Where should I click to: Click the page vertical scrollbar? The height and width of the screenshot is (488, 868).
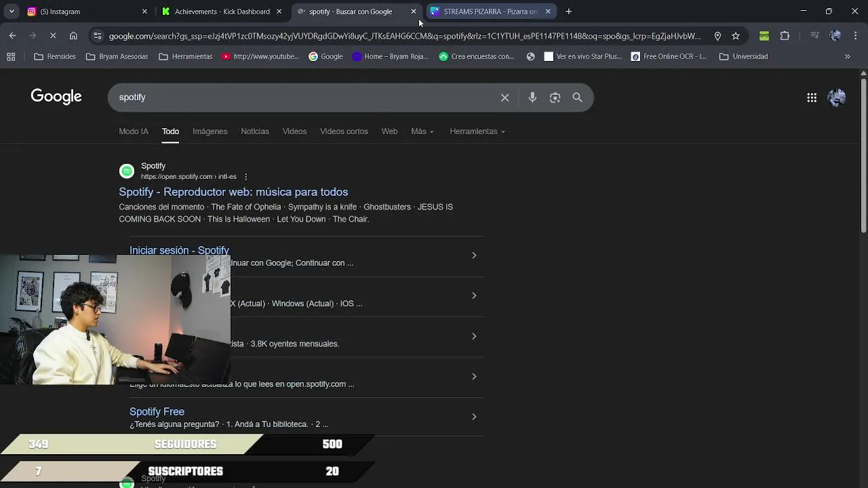pos(863,156)
